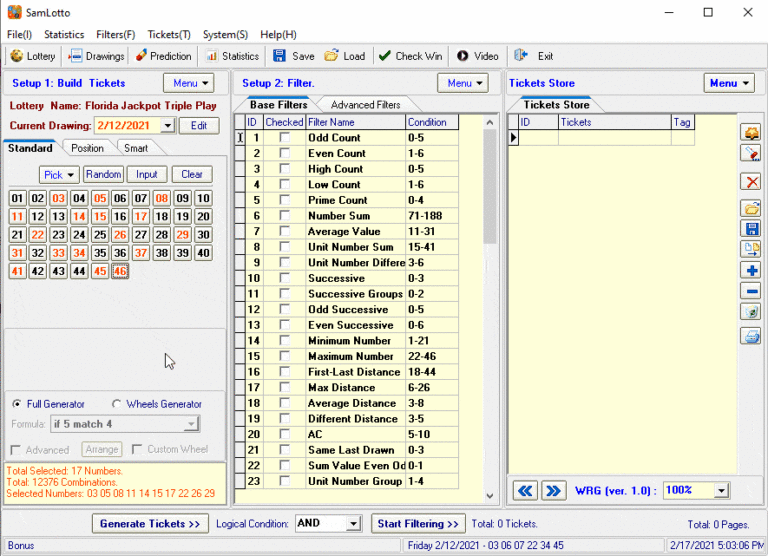Open the Current Drawing date dropdown
The height and width of the screenshot is (556, 768).
pyautogui.click(x=167, y=125)
